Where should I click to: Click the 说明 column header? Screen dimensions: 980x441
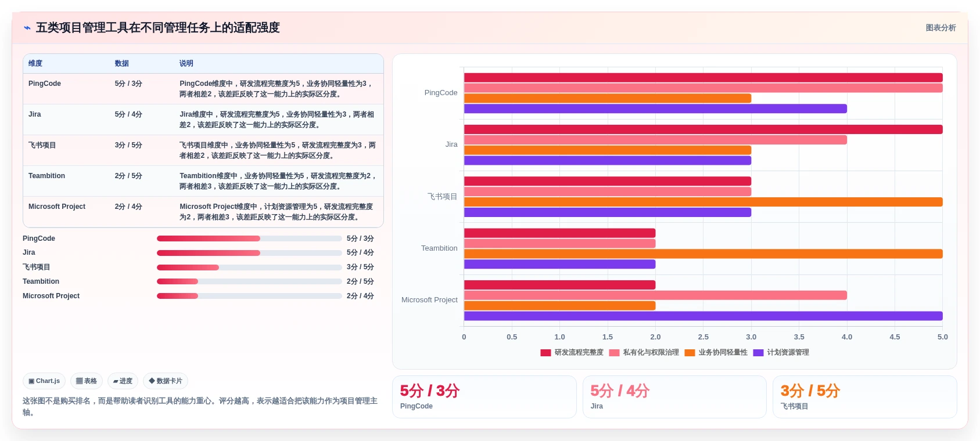(186, 64)
